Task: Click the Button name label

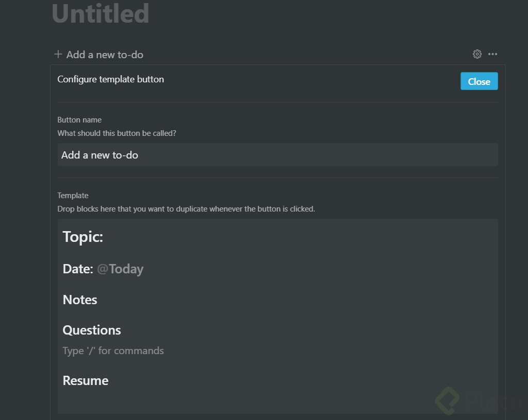Action: (79, 120)
